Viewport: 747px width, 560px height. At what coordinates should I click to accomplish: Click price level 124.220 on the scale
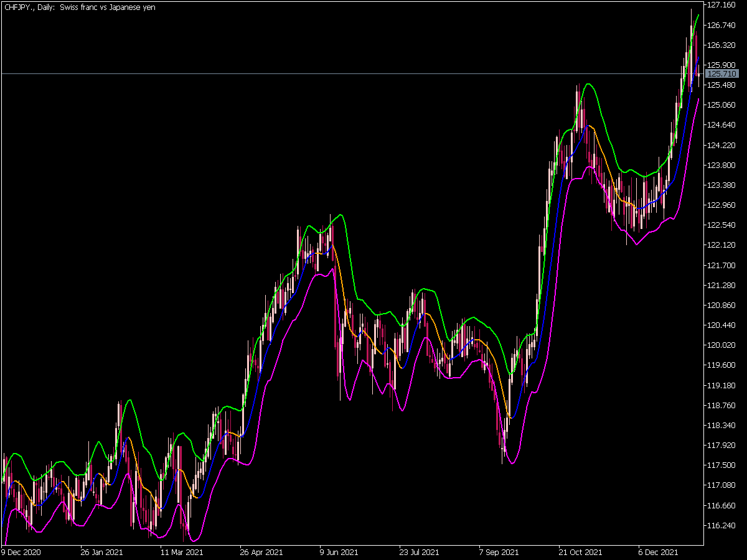click(x=722, y=145)
